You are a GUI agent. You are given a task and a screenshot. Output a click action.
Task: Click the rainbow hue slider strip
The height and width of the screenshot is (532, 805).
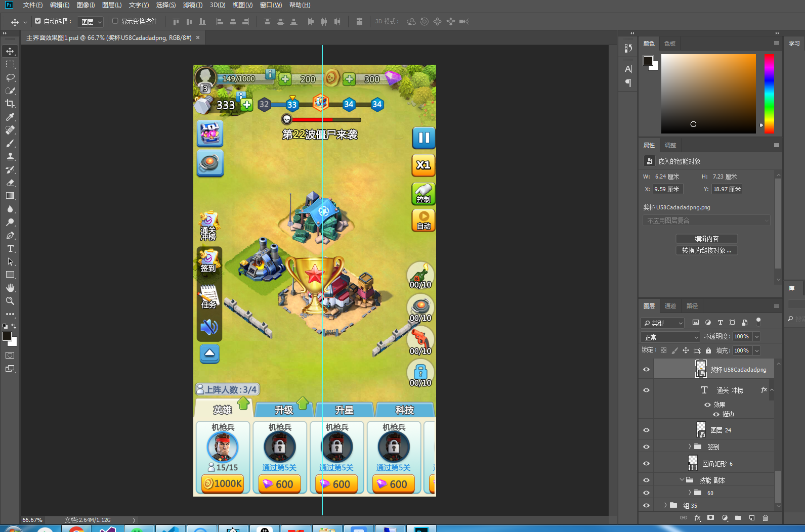769,94
